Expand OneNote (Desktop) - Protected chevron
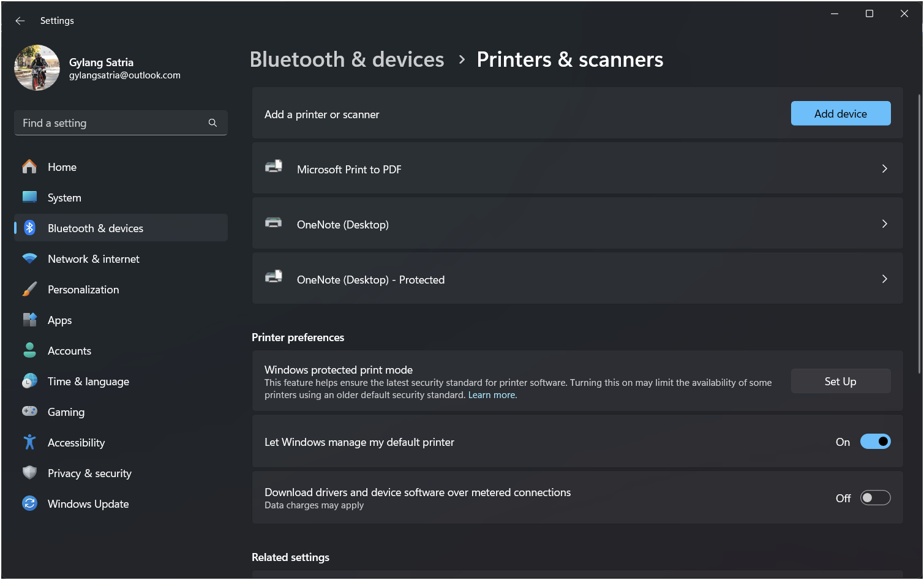The height and width of the screenshot is (580, 924). pyautogui.click(x=884, y=279)
